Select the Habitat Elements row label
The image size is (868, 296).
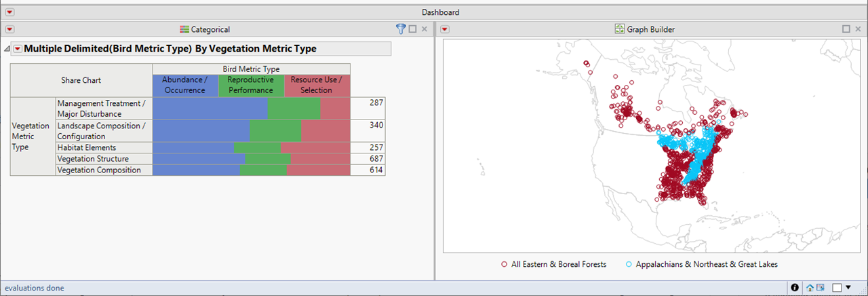coord(104,147)
